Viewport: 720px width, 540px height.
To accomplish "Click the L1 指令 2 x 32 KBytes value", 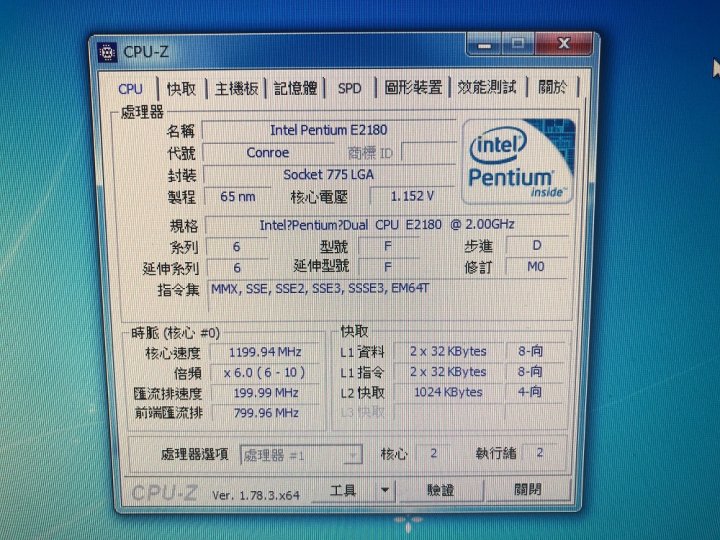I will click(448, 371).
